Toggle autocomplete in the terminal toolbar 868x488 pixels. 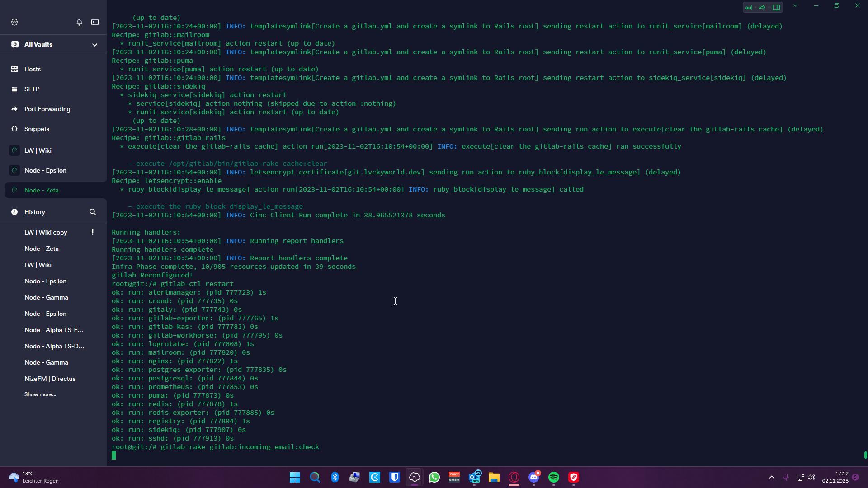(x=749, y=7)
